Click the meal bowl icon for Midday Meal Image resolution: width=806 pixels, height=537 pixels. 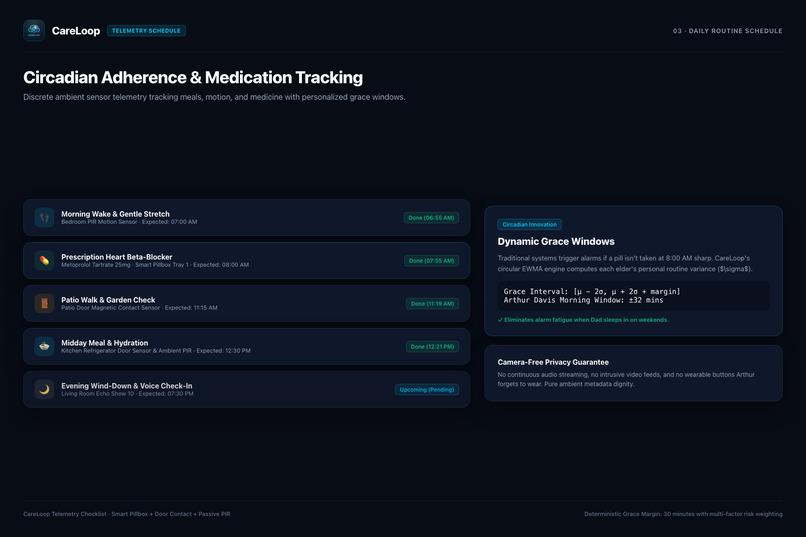click(44, 346)
